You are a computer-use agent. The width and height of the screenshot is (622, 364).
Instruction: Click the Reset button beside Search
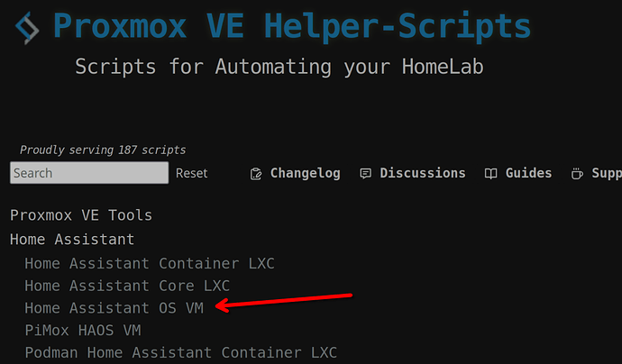coord(192,173)
